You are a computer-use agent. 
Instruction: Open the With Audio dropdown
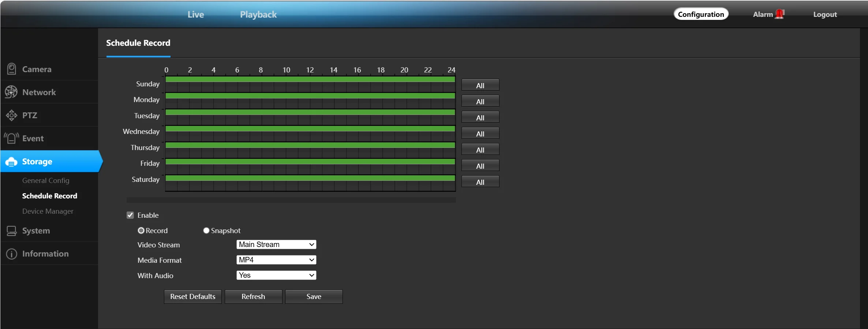(x=276, y=275)
